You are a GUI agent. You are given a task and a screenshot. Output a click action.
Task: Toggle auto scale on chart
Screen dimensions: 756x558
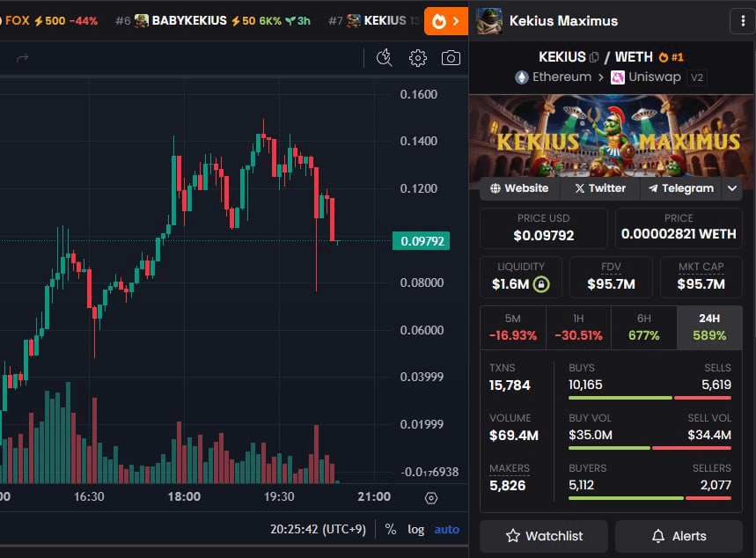coord(446,529)
